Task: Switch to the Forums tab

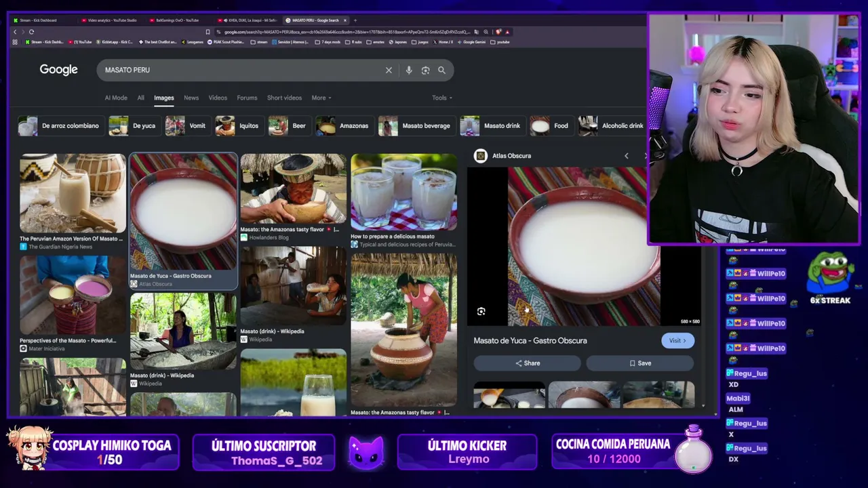Action: coord(247,98)
